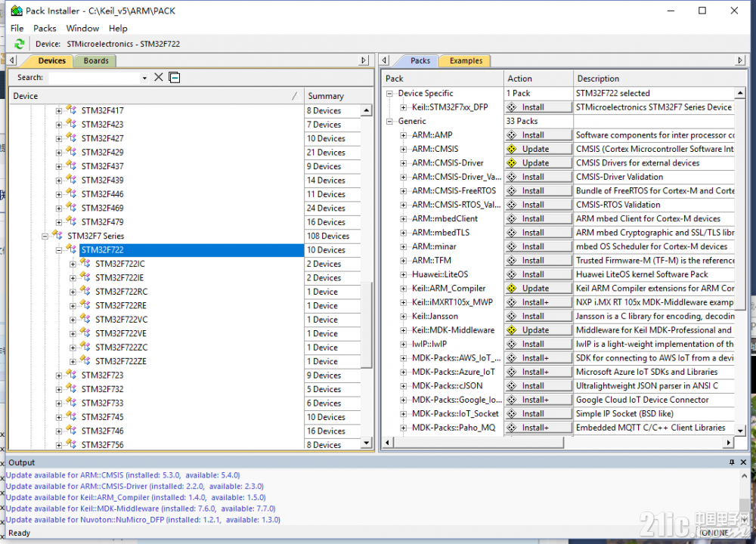
Task: Expand the Keil::MDK-Middleware pack entry
Action: 403,330
